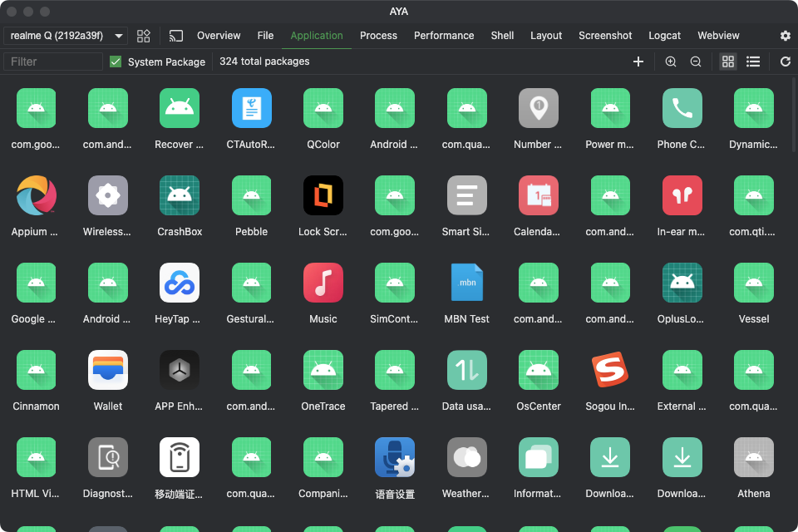Screen dimensions: 798x532
Task: Switch to the File tab
Action: coord(265,36)
